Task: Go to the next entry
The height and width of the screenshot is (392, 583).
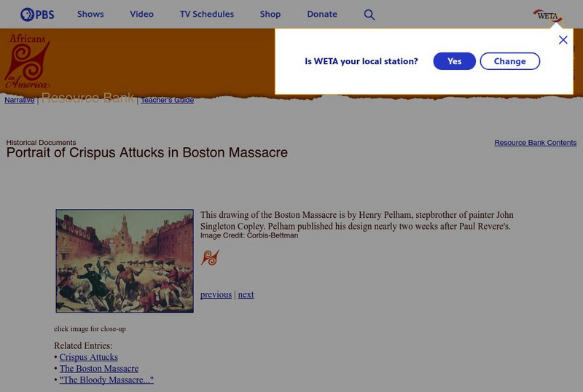Action: (x=246, y=294)
